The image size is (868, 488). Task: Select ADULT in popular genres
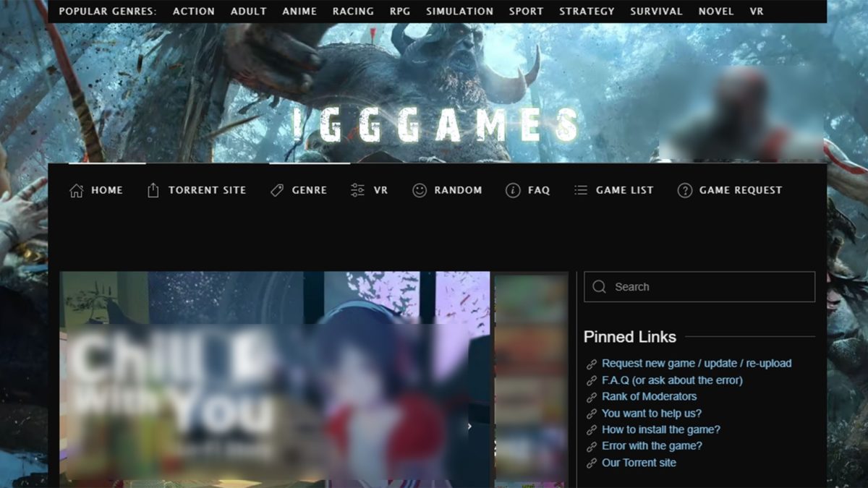pyautogui.click(x=249, y=12)
